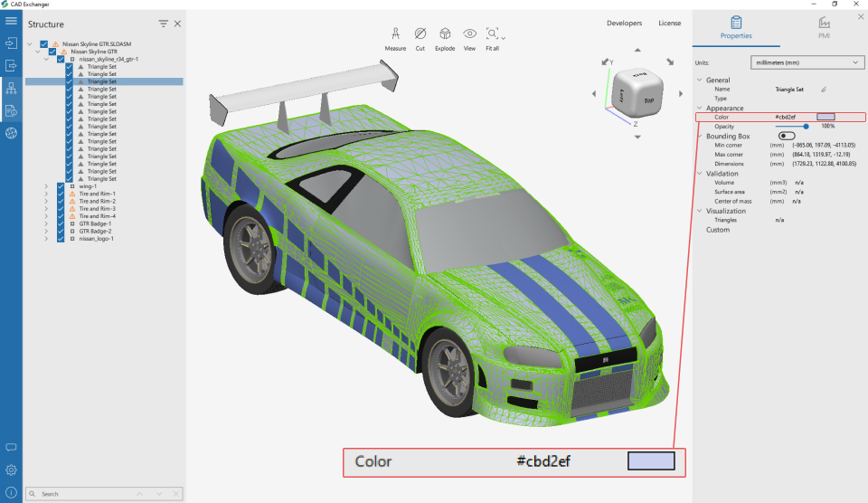Viewport: 868px width, 503px height.
Task: Open the License menu
Action: coord(669,24)
